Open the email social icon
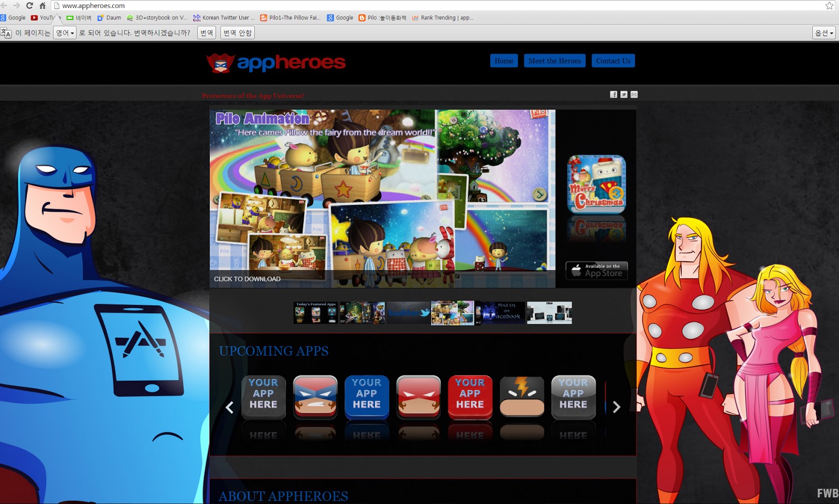 coord(634,94)
